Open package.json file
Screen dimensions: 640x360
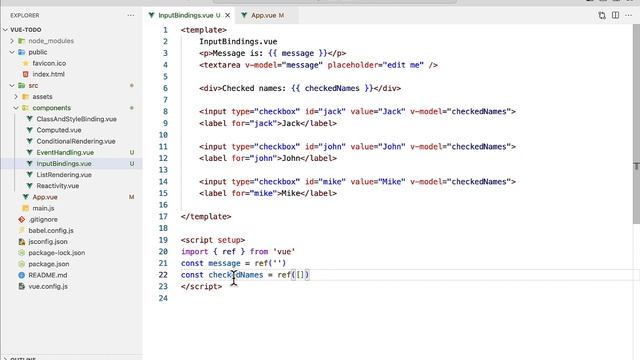point(49,264)
